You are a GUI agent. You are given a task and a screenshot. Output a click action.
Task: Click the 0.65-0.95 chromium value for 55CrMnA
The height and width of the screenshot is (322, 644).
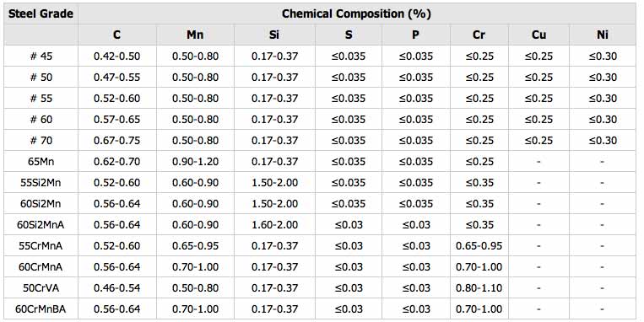[479, 245]
